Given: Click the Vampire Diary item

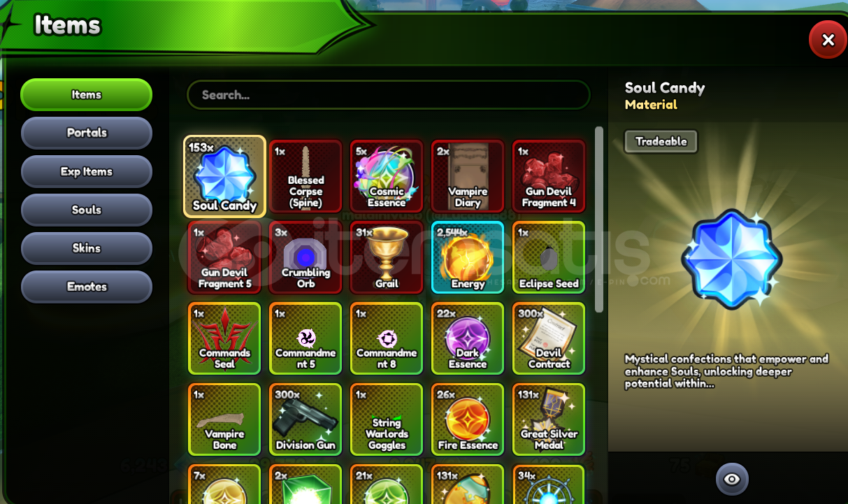Looking at the screenshot, I should coord(468,177).
